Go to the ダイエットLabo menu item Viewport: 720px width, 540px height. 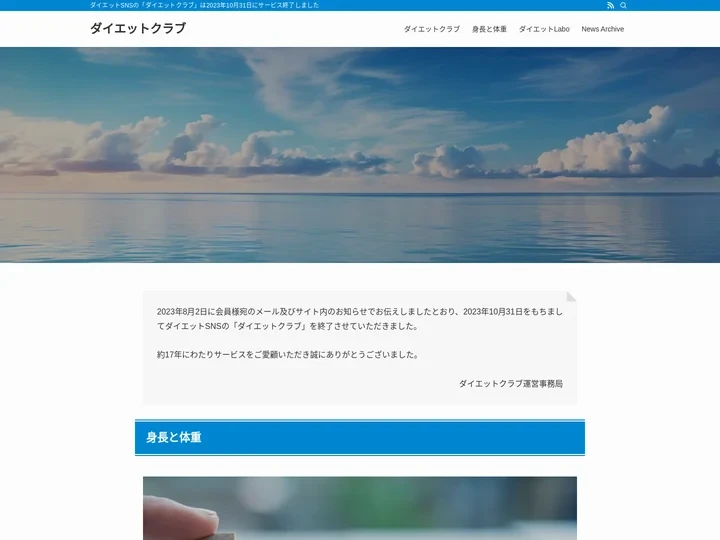point(544,29)
